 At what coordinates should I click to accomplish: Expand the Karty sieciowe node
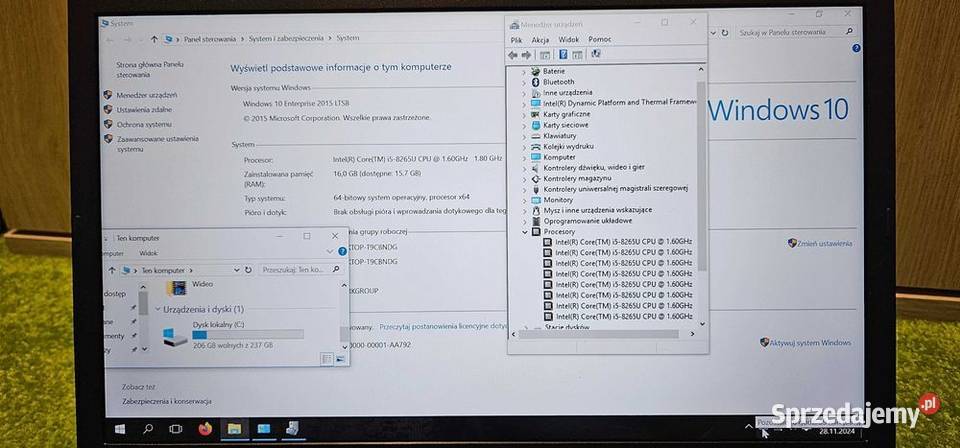[x=523, y=125]
